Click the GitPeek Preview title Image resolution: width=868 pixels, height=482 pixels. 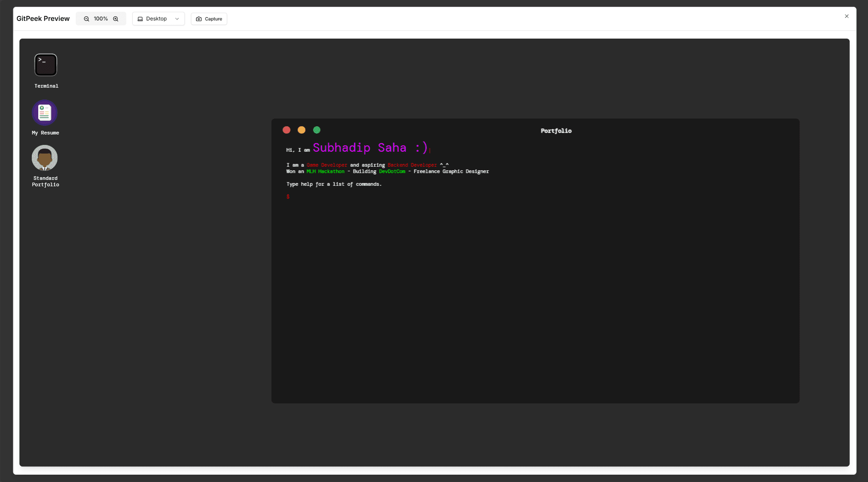click(x=43, y=19)
